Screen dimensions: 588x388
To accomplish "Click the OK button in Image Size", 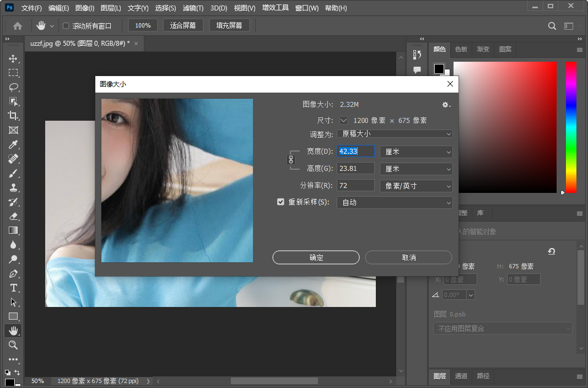I will tap(316, 257).
